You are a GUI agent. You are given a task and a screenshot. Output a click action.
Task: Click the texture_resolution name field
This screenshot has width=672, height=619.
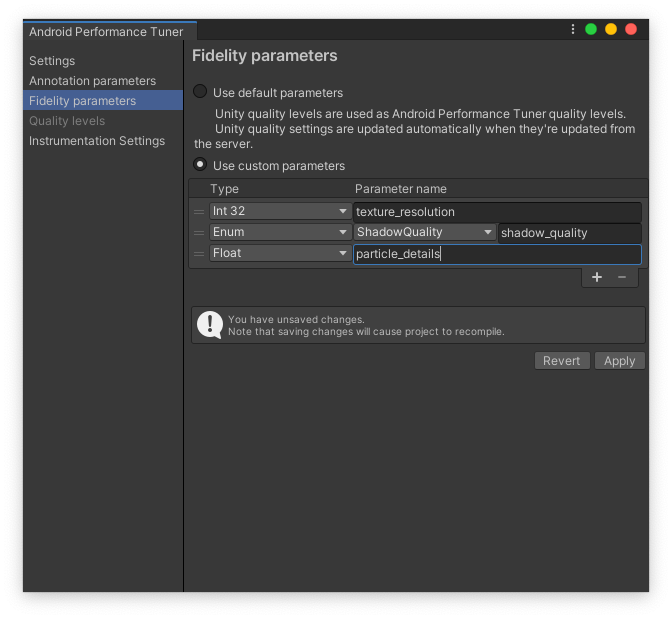[x=497, y=212]
